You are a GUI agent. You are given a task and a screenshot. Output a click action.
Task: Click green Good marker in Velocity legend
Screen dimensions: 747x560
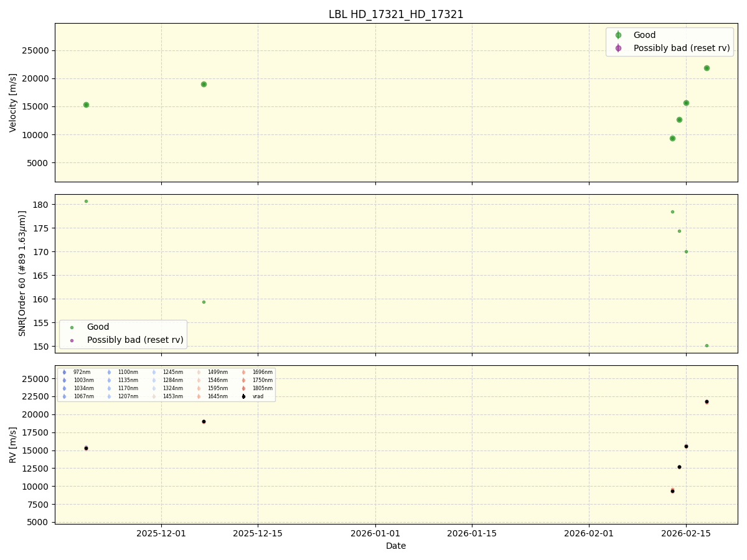(618, 35)
